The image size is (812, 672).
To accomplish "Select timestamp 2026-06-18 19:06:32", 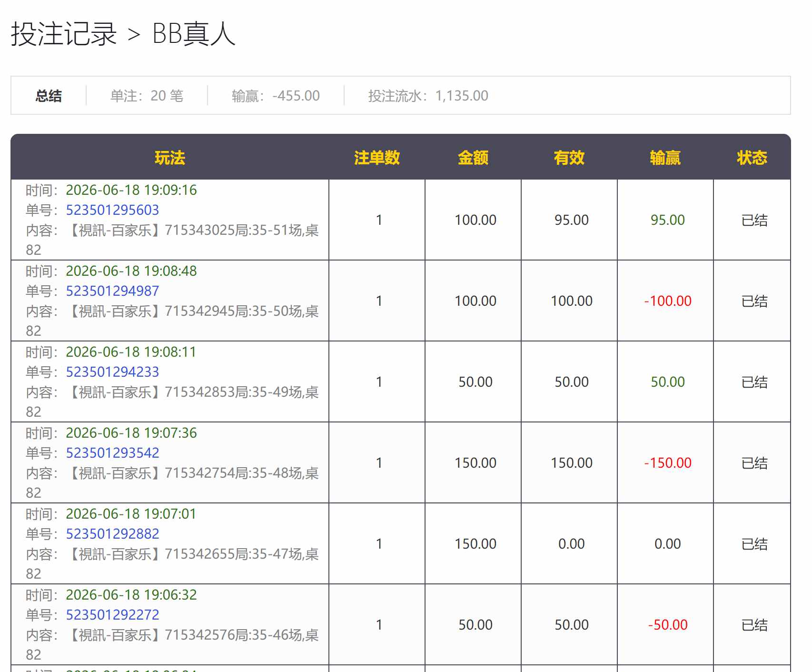I will point(131,595).
